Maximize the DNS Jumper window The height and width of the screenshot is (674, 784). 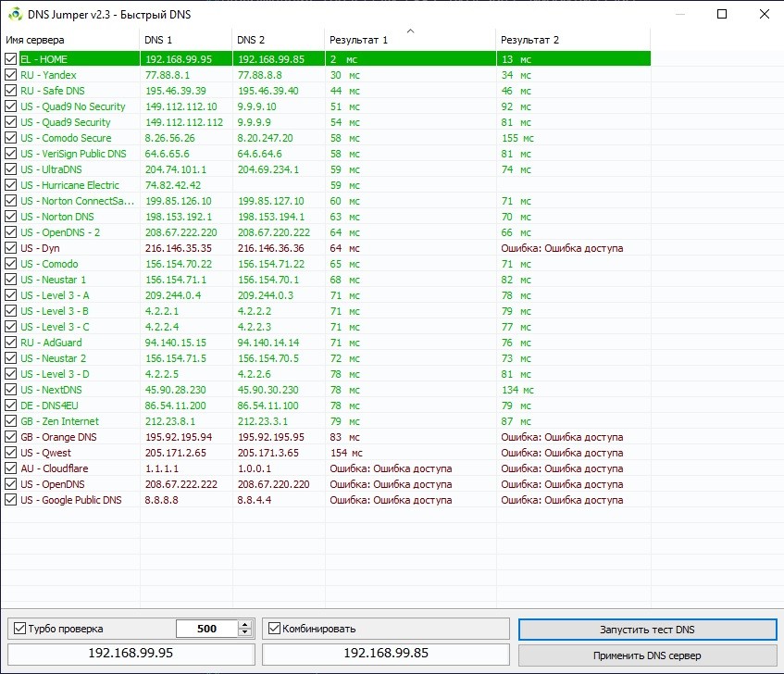[x=722, y=14]
